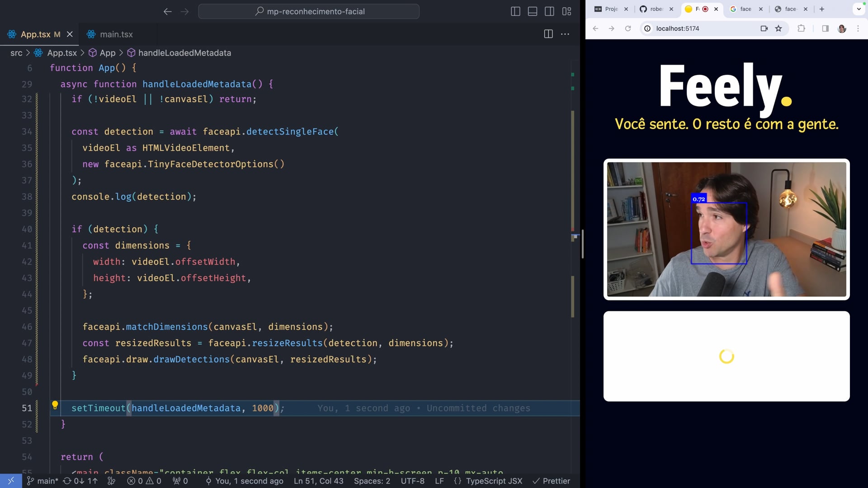Image resolution: width=868 pixels, height=488 pixels.
Task: Switch to the main.tsx tab
Action: tap(116, 34)
